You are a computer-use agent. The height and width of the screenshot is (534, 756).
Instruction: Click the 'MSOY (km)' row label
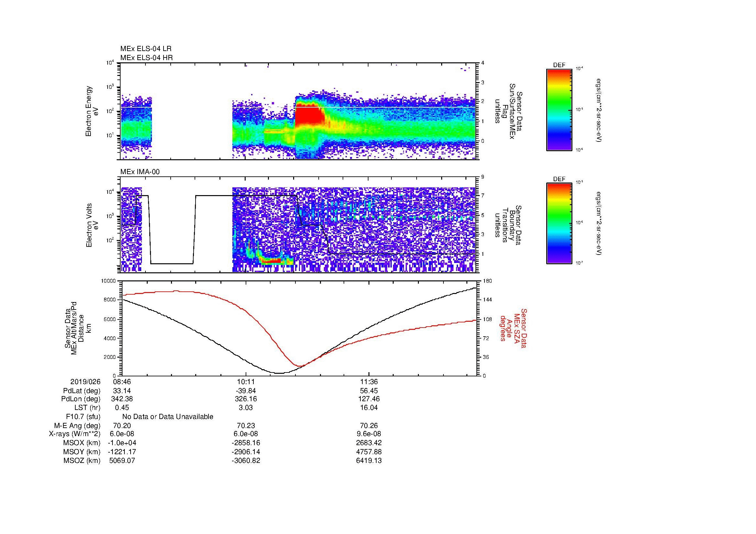click(x=82, y=452)
